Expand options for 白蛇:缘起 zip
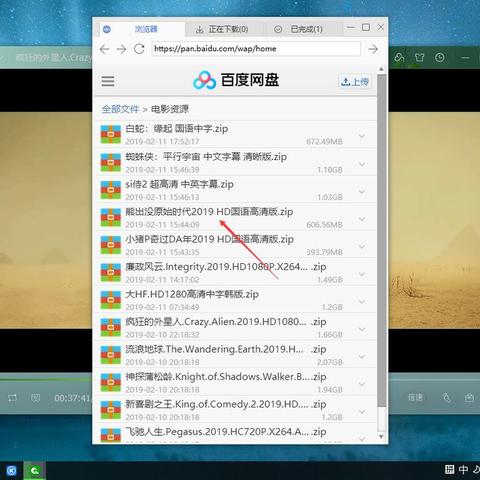This screenshot has width=480, height=480. [362, 136]
